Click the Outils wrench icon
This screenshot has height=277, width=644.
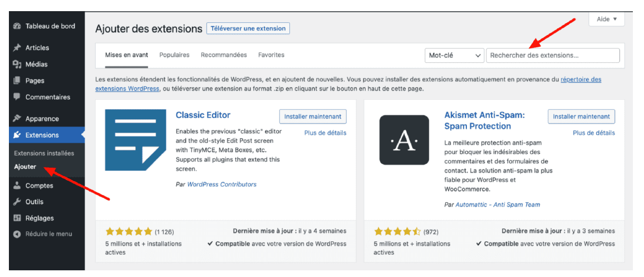pyautogui.click(x=17, y=202)
